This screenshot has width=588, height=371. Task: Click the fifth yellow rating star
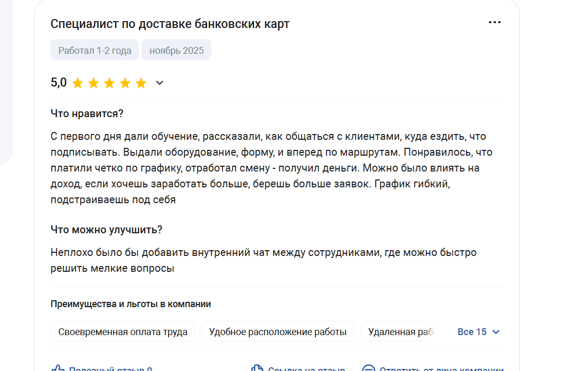[141, 83]
